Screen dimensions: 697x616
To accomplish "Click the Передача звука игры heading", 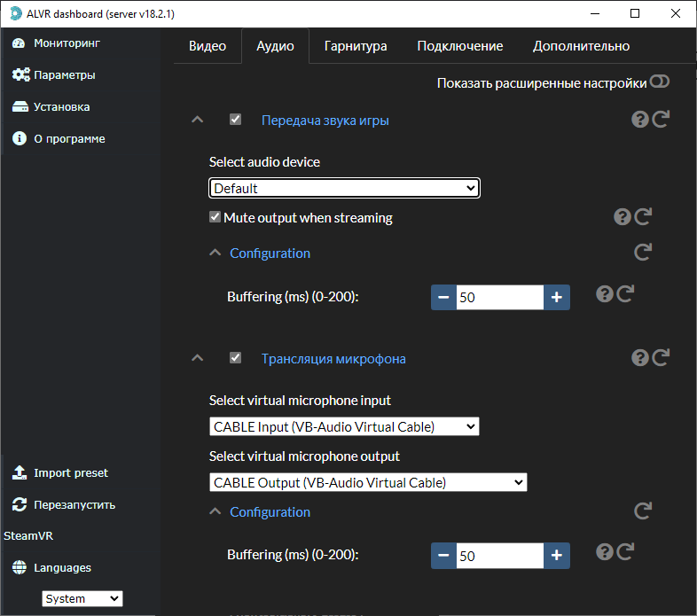I will coord(325,121).
